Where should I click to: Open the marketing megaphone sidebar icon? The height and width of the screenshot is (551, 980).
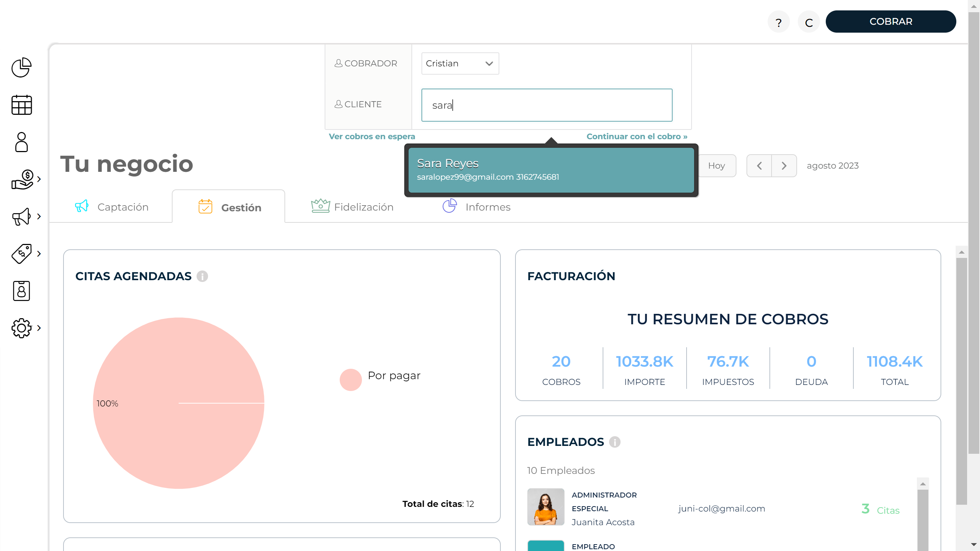click(x=21, y=217)
